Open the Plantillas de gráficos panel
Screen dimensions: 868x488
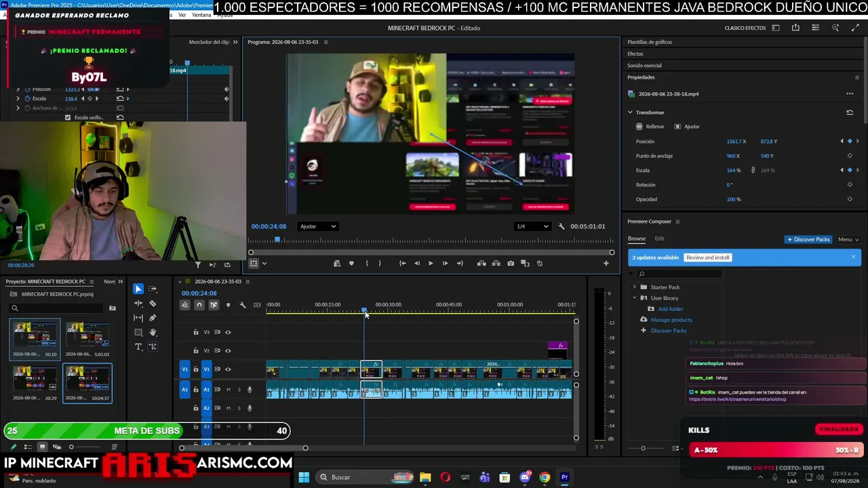coord(650,42)
